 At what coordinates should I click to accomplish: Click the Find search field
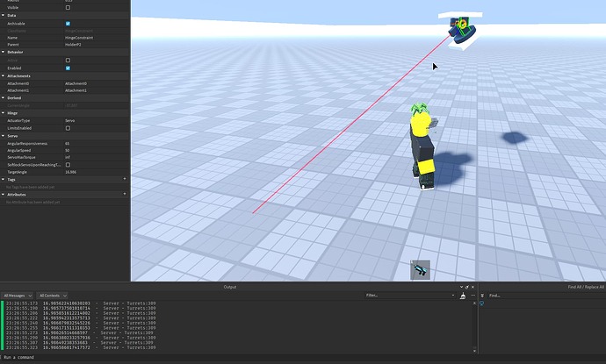545,296
